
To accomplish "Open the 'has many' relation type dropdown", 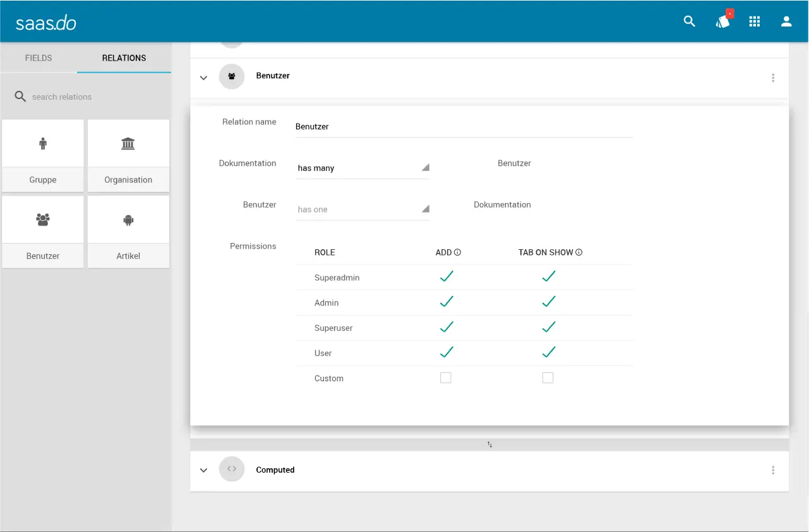I will coord(363,168).
